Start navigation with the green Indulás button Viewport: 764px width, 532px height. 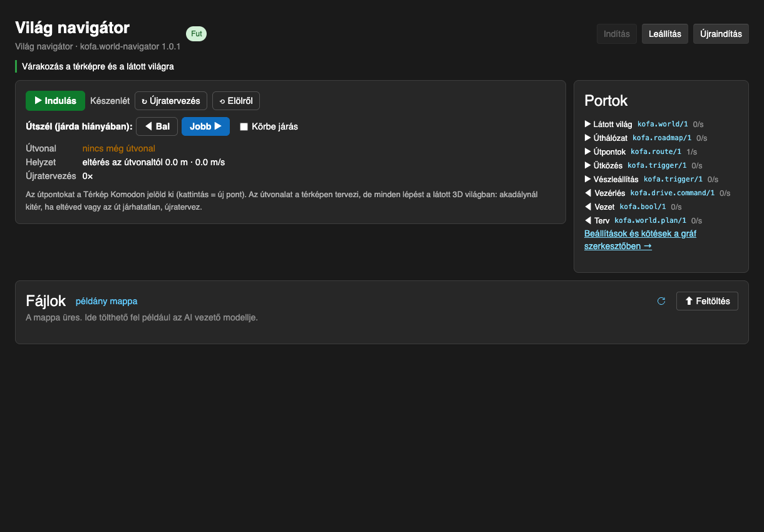(55, 101)
